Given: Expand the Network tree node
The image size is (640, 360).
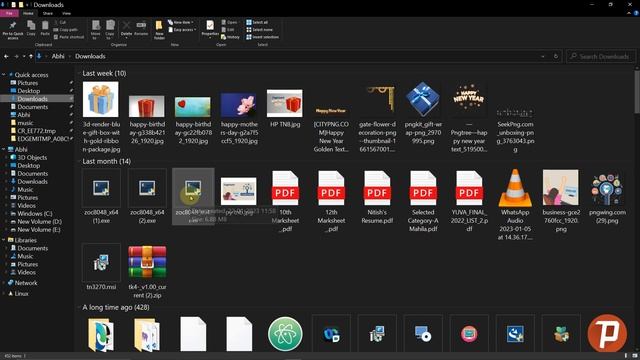Looking at the screenshot, I should point(4,283).
